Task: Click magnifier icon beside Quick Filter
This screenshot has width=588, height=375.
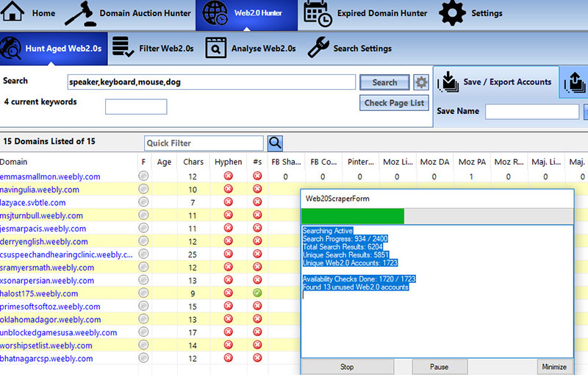Action: tap(275, 143)
